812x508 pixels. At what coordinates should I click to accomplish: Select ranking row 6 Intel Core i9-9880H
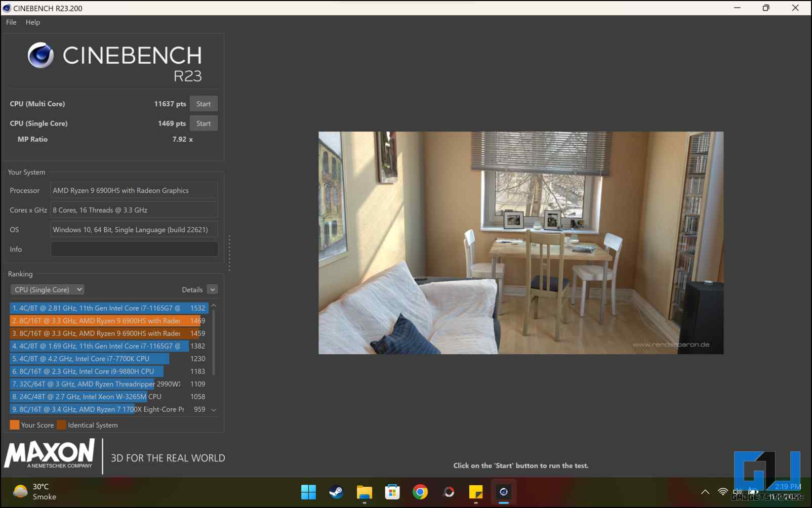[x=109, y=371]
